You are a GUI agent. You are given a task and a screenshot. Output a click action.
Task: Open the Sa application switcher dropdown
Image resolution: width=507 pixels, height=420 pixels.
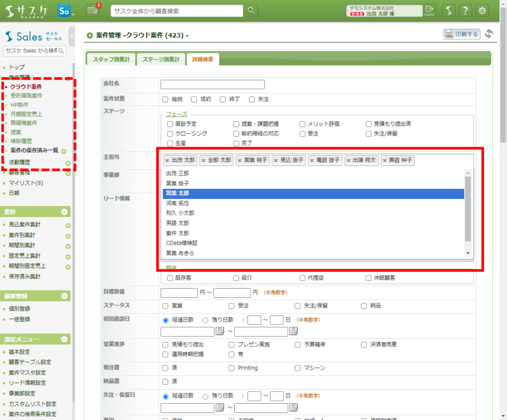coord(65,11)
